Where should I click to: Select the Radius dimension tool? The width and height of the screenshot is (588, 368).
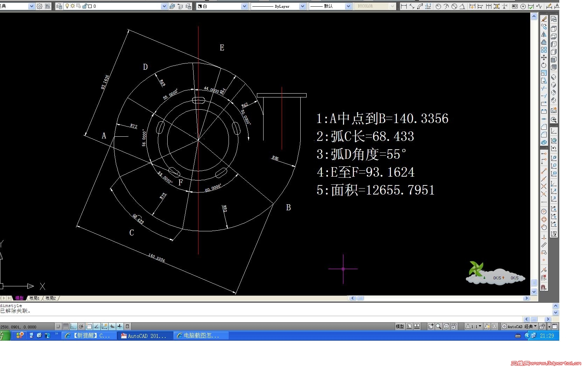click(x=438, y=6)
